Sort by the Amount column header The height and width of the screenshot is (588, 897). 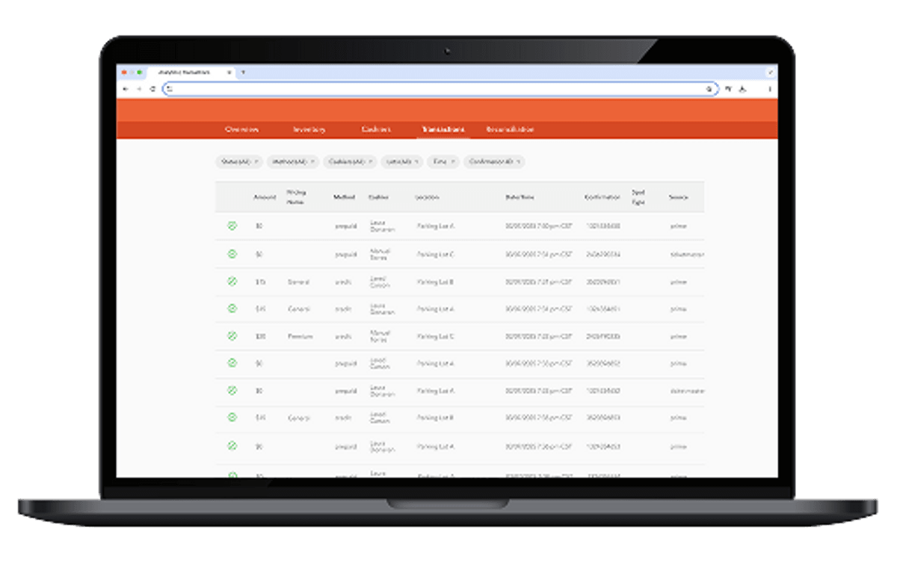tap(265, 197)
